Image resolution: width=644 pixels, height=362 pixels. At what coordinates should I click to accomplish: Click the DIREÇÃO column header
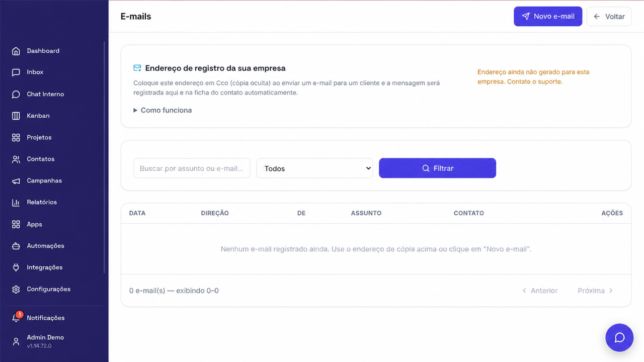215,213
